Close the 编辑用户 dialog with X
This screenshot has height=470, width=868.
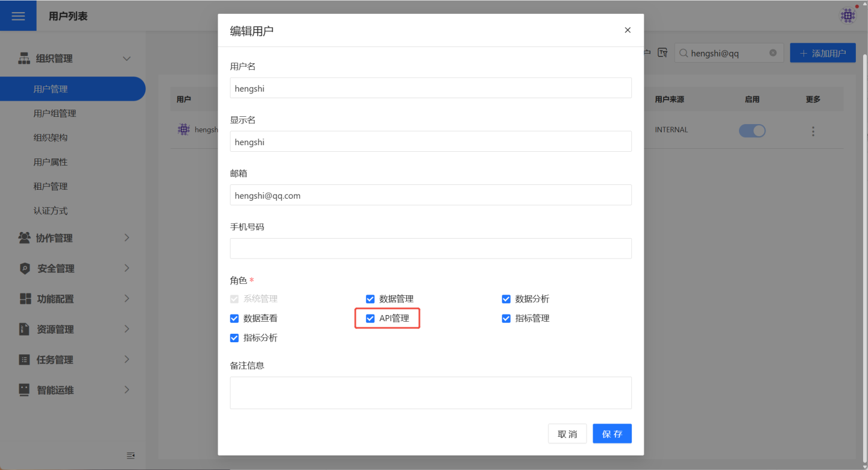pos(627,30)
